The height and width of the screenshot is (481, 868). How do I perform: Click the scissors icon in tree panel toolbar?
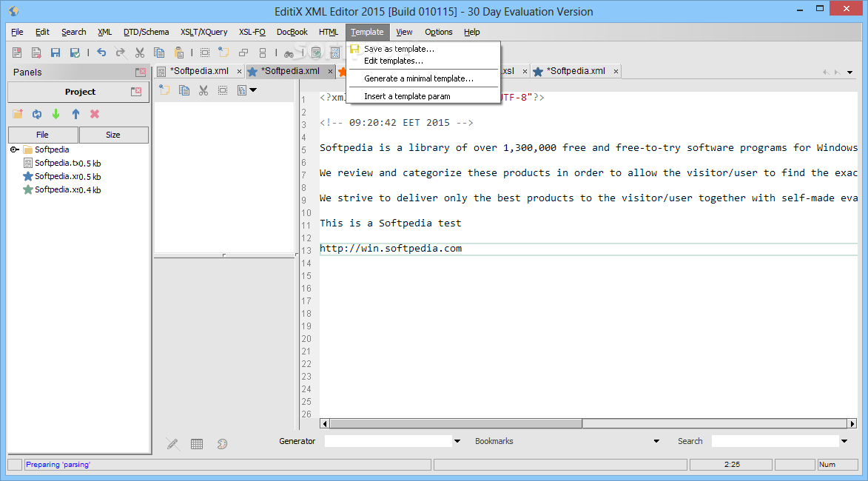pos(203,90)
